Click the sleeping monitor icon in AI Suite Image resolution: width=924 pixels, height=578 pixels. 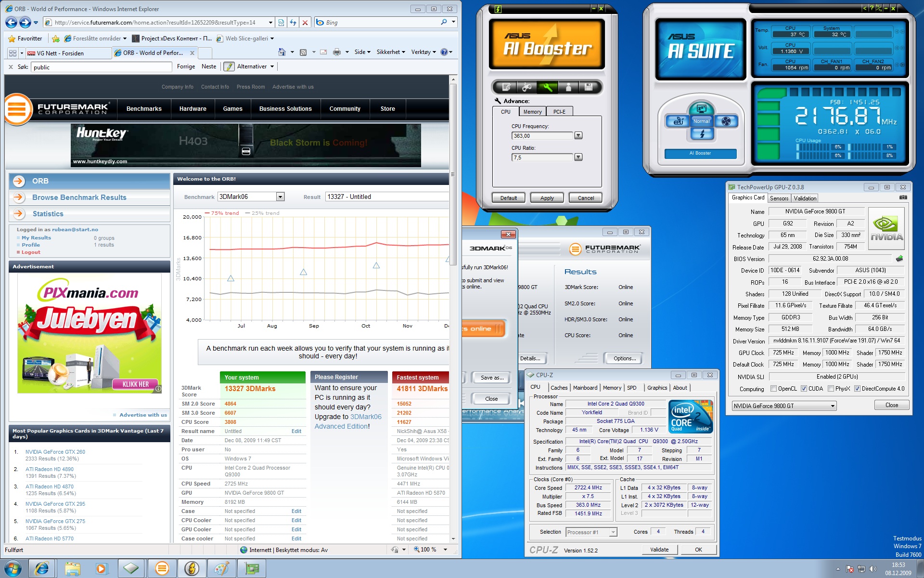point(702,108)
